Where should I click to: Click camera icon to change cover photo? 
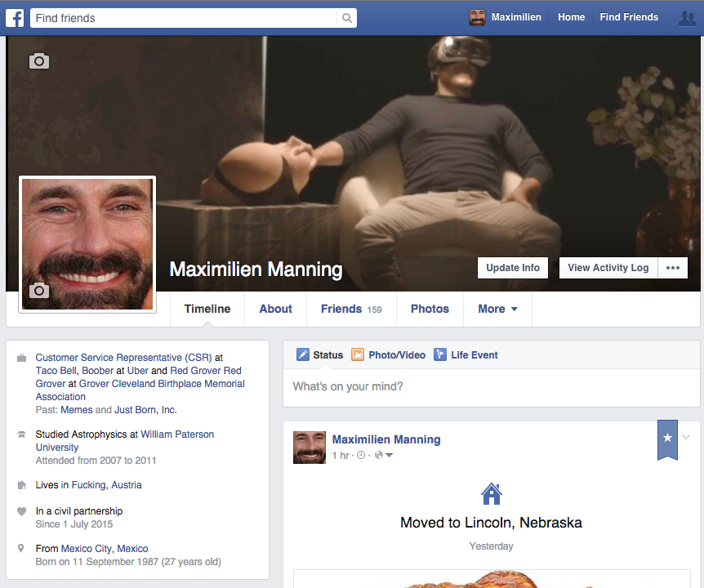(x=39, y=61)
